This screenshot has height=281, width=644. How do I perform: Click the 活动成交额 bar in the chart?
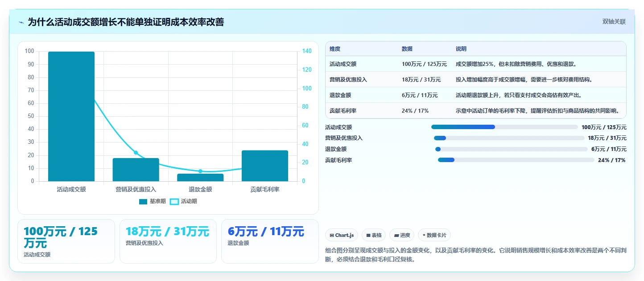71,117
